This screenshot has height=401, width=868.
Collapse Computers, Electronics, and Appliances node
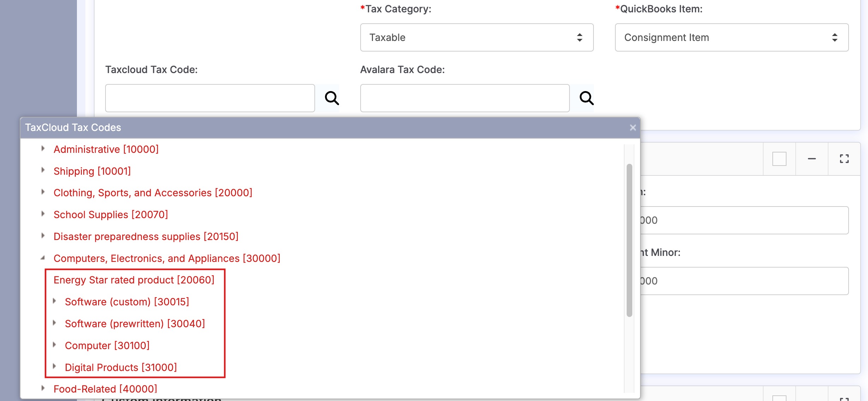pos(43,258)
